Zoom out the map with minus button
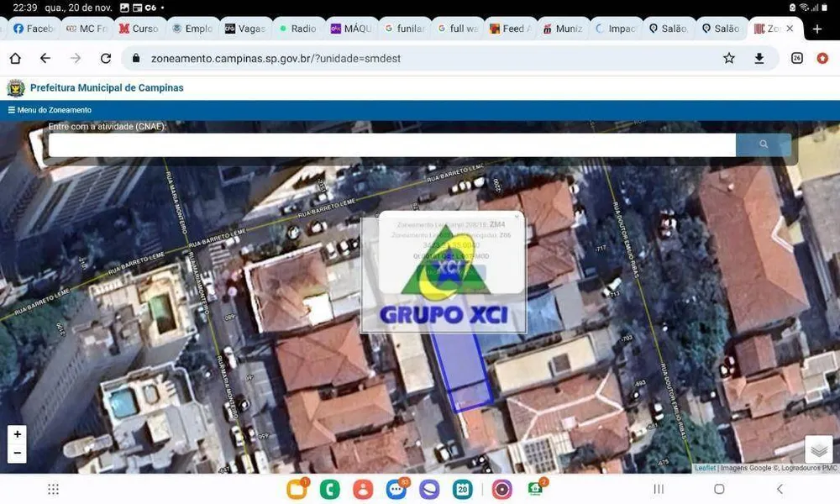 pyautogui.click(x=17, y=454)
